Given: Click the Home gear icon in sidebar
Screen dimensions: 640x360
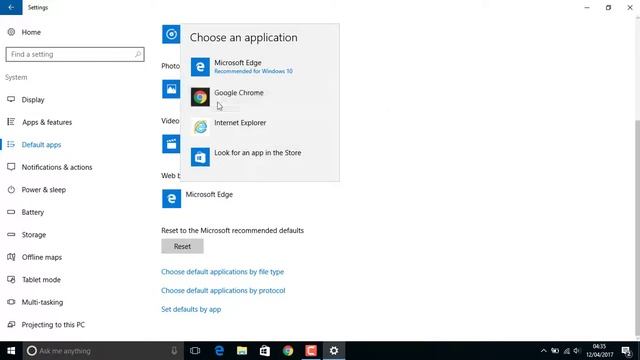Looking at the screenshot, I should 11,32.
